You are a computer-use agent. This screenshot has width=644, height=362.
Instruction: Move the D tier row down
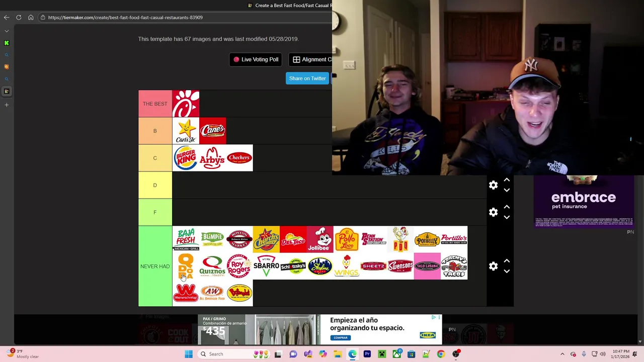[x=507, y=191]
